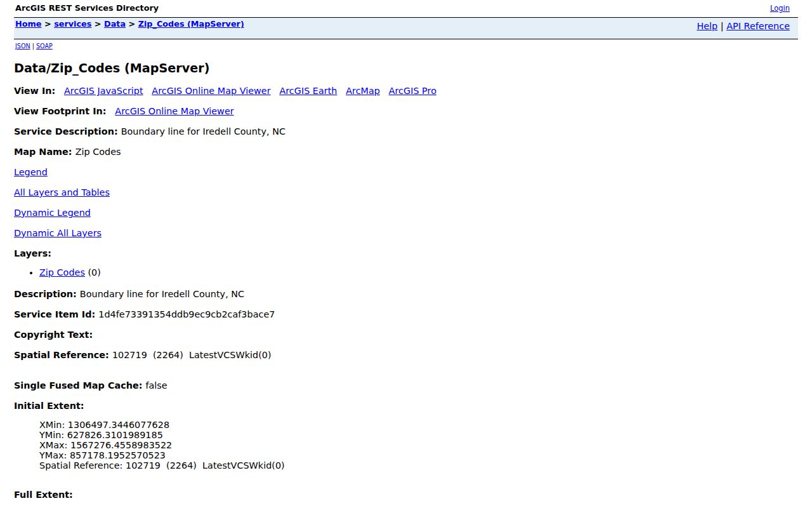812x508 pixels.
Task: Click the YMax value 857178.1952570523
Action: [117, 455]
